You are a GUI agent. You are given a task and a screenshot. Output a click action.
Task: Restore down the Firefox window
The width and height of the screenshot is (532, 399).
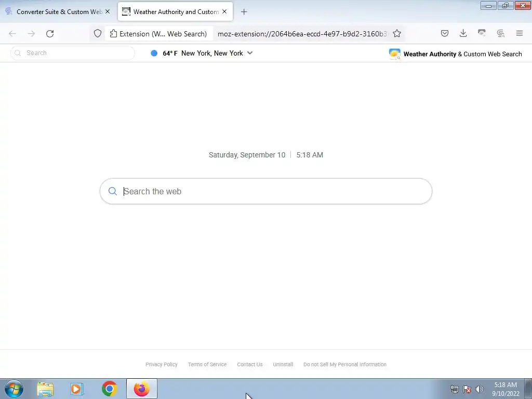click(x=506, y=6)
